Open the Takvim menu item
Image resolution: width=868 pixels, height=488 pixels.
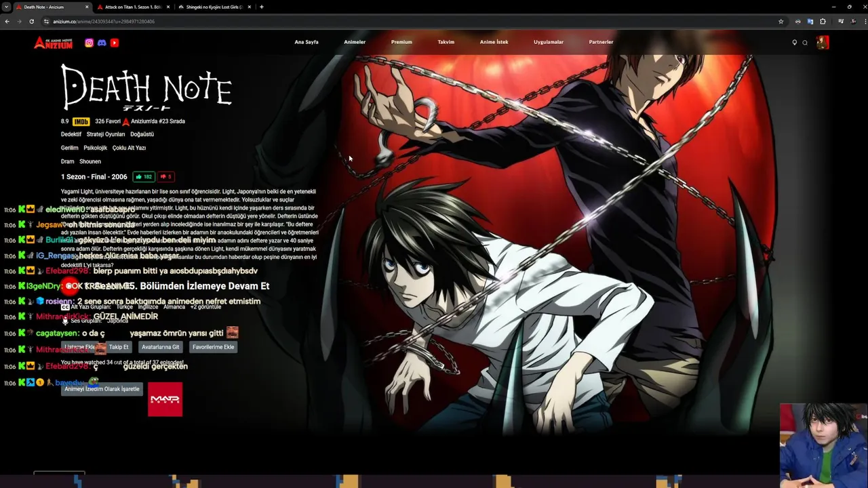pyautogui.click(x=446, y=42)
